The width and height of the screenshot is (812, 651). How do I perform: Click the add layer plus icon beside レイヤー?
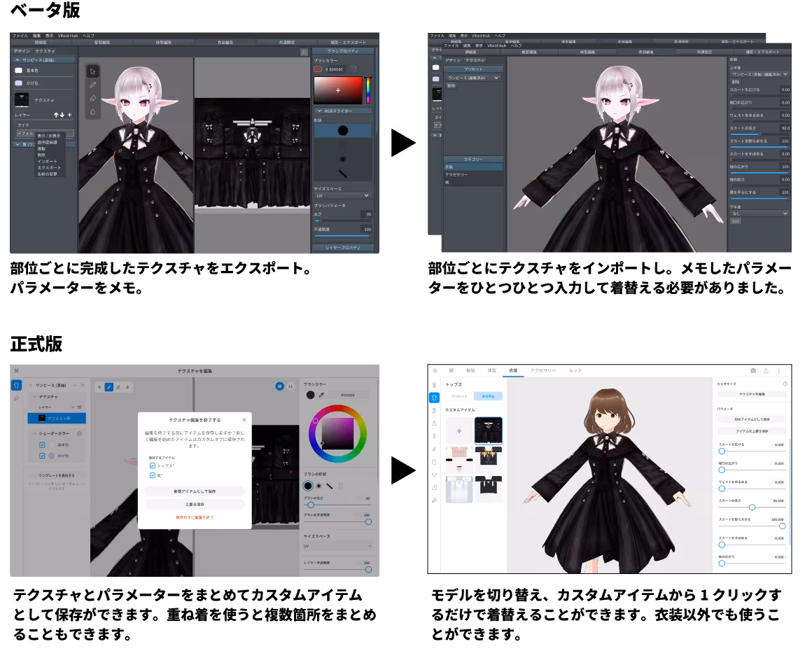[69, 115]
